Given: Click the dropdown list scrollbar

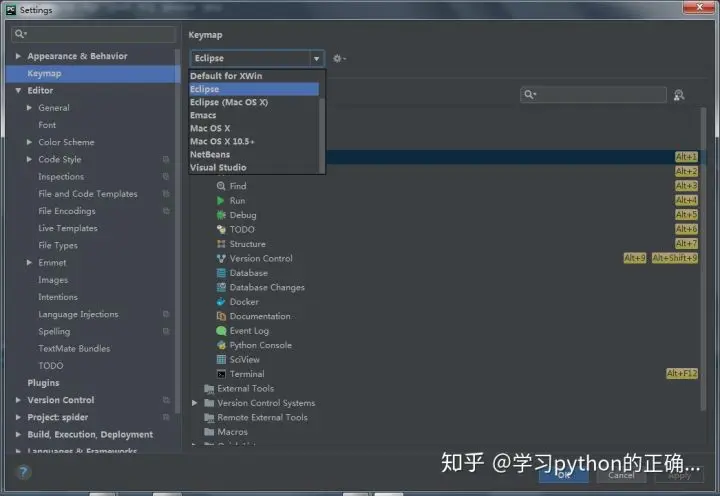Looking at the screenshot, I should tap(322, 134).
